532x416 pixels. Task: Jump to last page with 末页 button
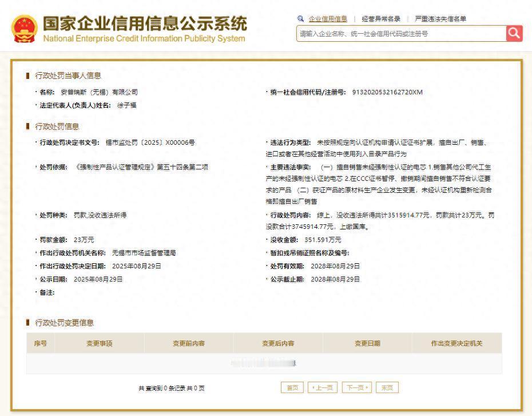pos(387,387)
